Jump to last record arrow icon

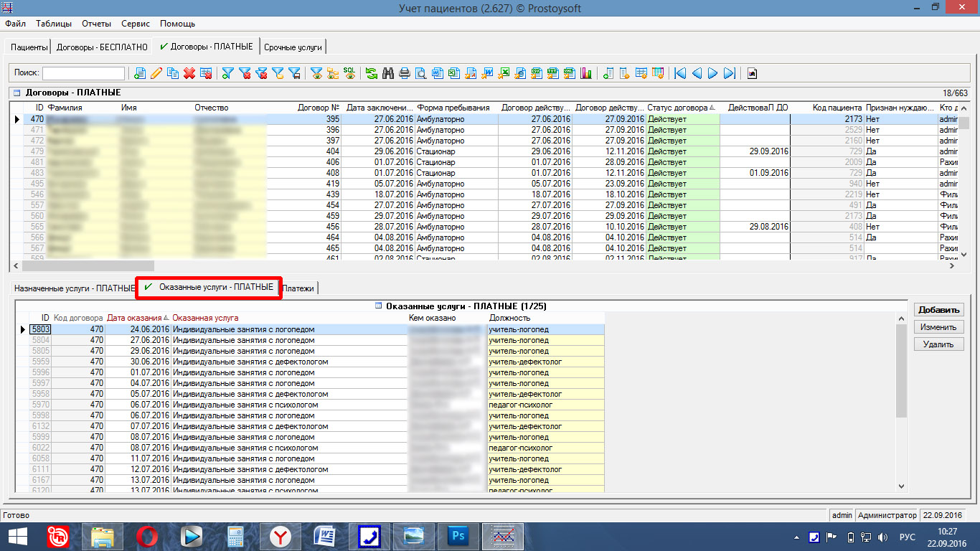click(730, 73)
